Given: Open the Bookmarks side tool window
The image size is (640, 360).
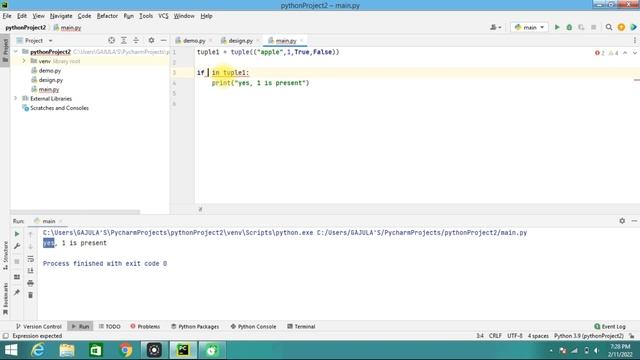Looking at the screenshot, I should click(5, 299).
